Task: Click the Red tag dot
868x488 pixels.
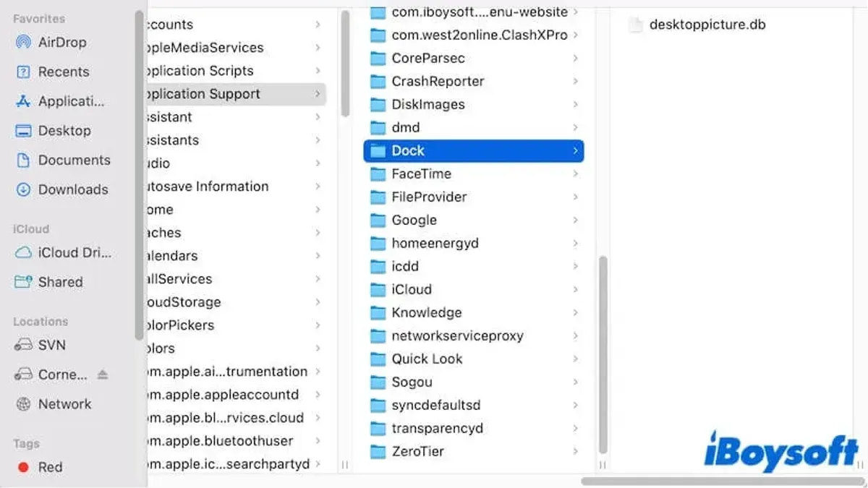Action: click(x=23, y=467)
